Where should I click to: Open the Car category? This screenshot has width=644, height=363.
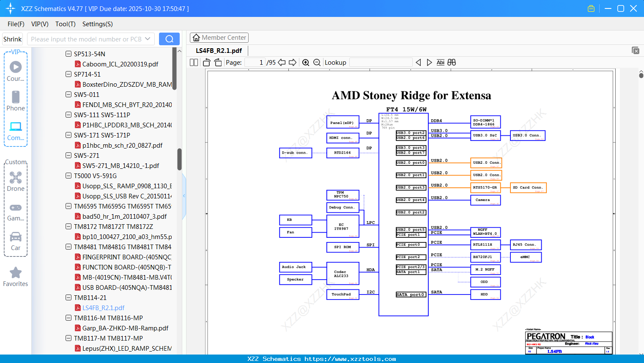[16, 236]
